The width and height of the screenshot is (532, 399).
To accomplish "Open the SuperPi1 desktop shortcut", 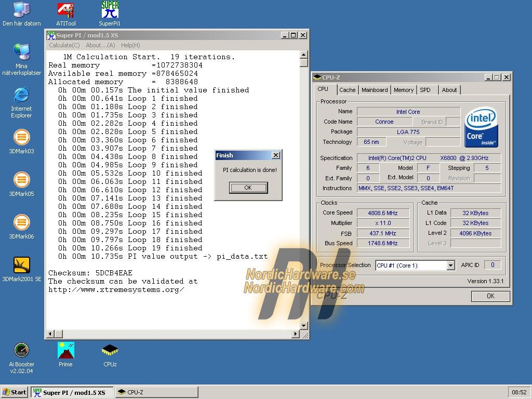I will (110, 10).
